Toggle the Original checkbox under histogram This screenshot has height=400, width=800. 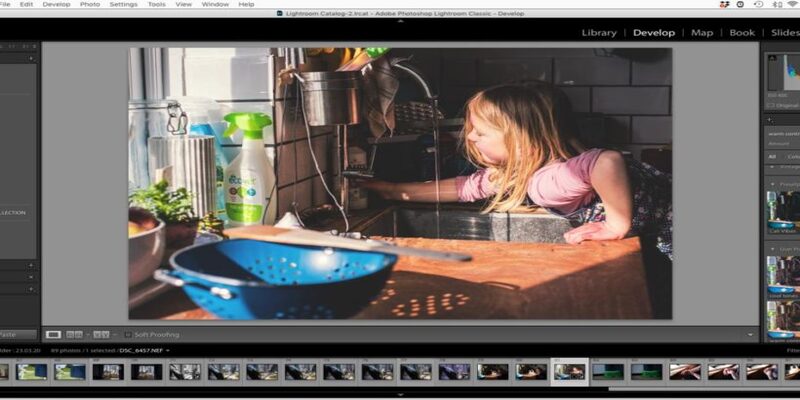tap(768, 106)
